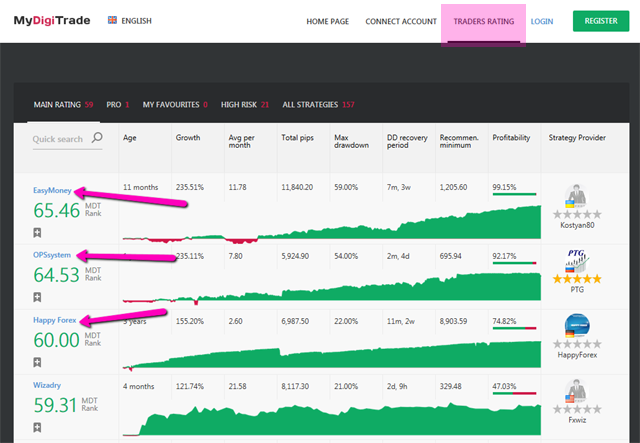Click Kostyan80 provider name

click(x=577, y=225)
